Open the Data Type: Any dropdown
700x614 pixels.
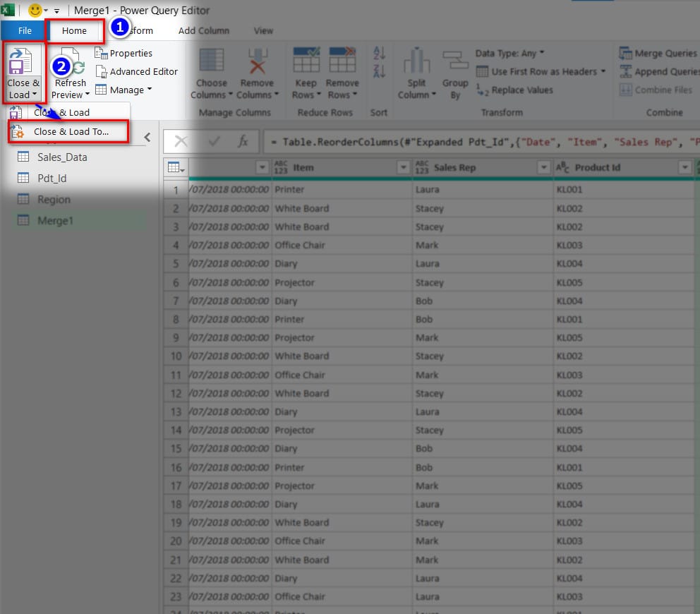click(x=509, y=53)
